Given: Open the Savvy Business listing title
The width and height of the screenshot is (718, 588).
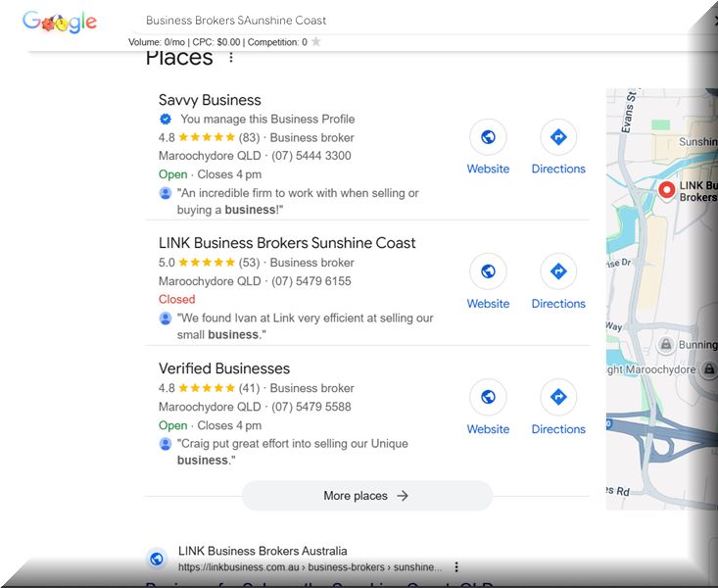Looking at the screenshot, I should (x=210, y=100).
